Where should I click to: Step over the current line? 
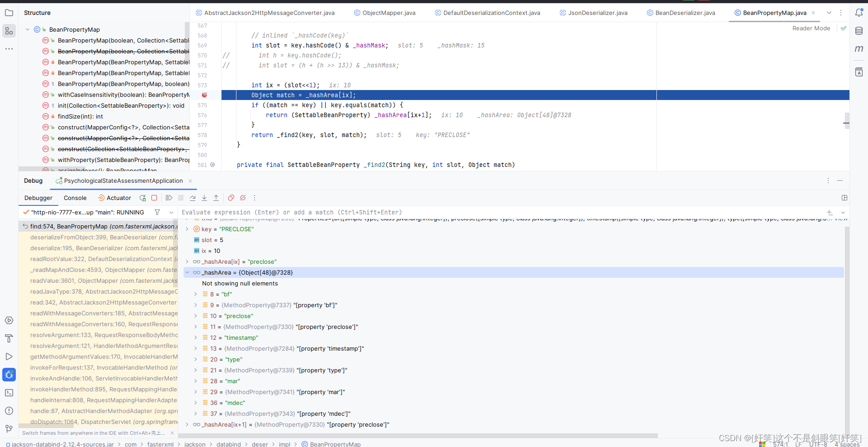[x=193, y=198]
